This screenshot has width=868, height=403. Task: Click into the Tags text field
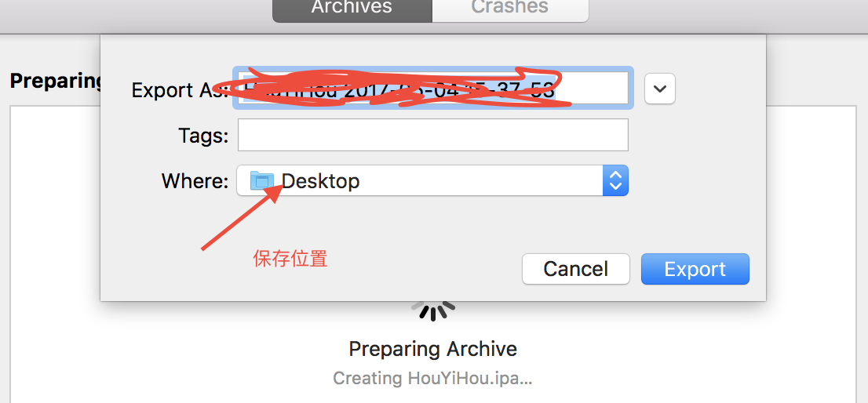[433, 135]
